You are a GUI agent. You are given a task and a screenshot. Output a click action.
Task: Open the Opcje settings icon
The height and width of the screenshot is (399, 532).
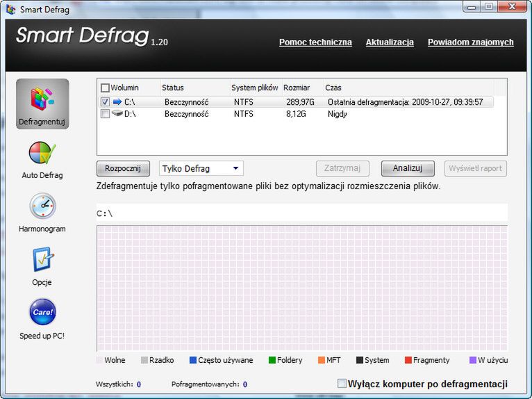point(43,259)
